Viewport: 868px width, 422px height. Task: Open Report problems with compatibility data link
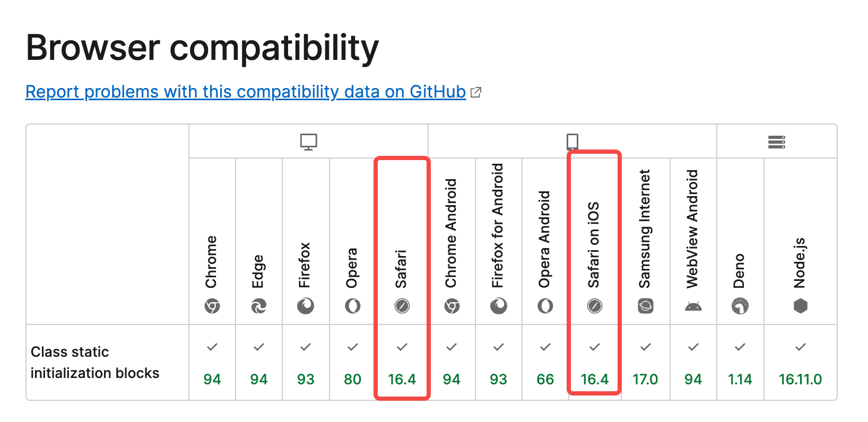(246, 92)
